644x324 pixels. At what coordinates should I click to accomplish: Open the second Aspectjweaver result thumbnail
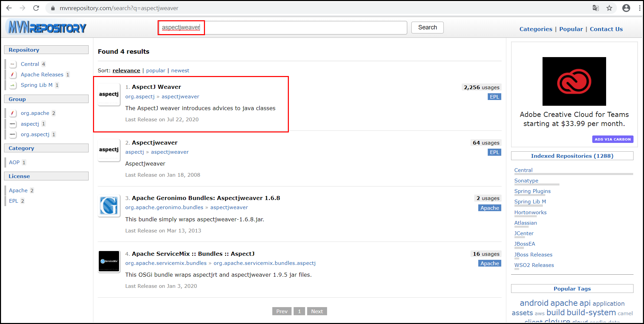click(109, 150)
